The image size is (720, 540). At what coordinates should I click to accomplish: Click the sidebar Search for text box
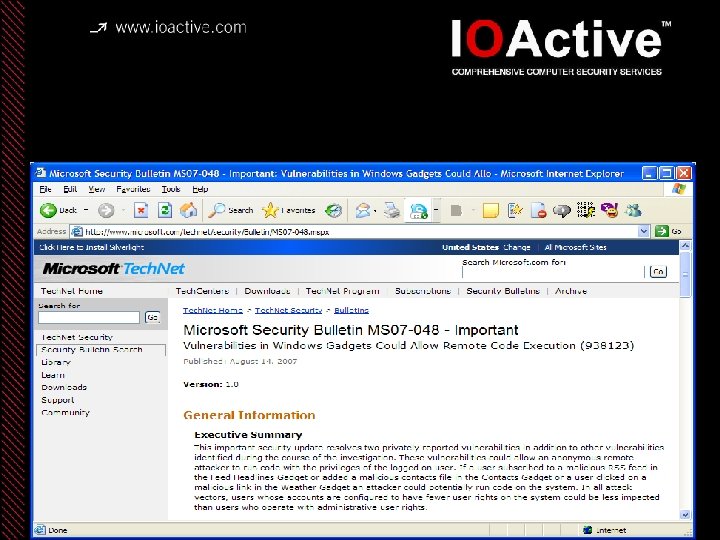click(x=89, y=317)
